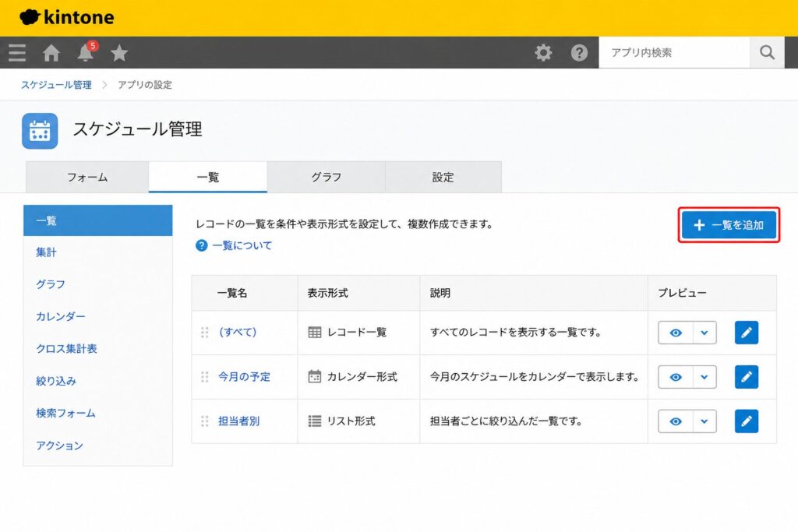Click the pencil edit icon for 担当者別
The image size is (798, 532).
(746, 421)
